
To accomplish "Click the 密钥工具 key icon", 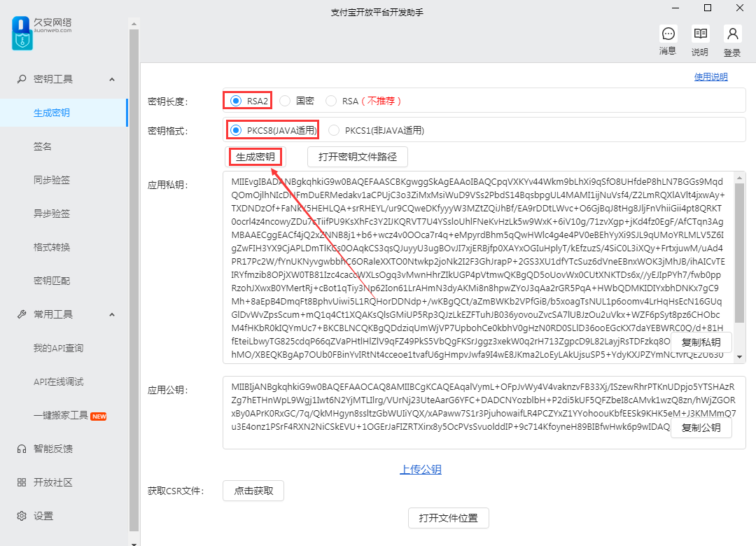I will (x=22, y=79).
